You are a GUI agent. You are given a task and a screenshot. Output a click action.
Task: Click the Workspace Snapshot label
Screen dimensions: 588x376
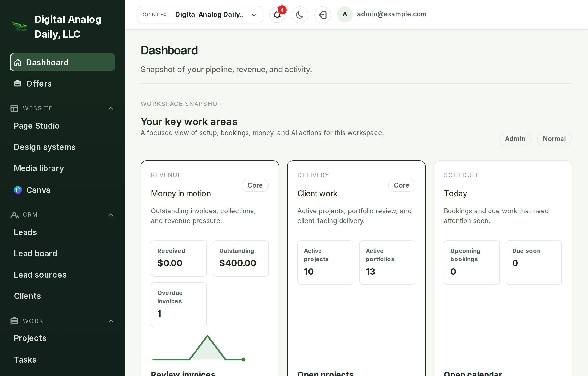181,104
